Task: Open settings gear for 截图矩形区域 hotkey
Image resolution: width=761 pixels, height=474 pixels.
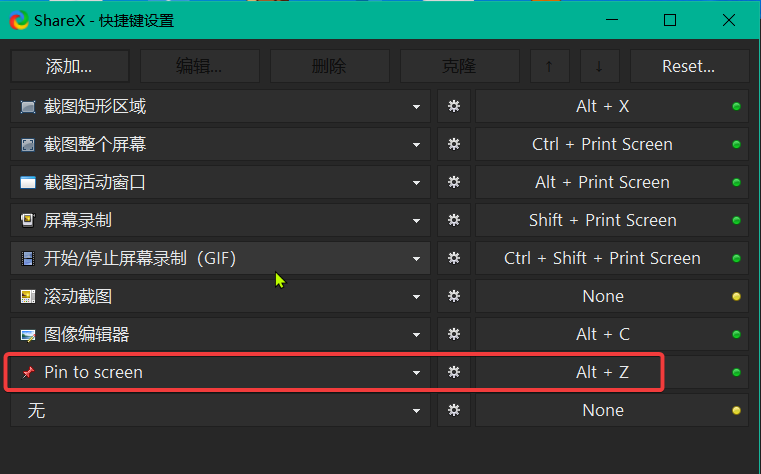Action: [x=454, y=106]
